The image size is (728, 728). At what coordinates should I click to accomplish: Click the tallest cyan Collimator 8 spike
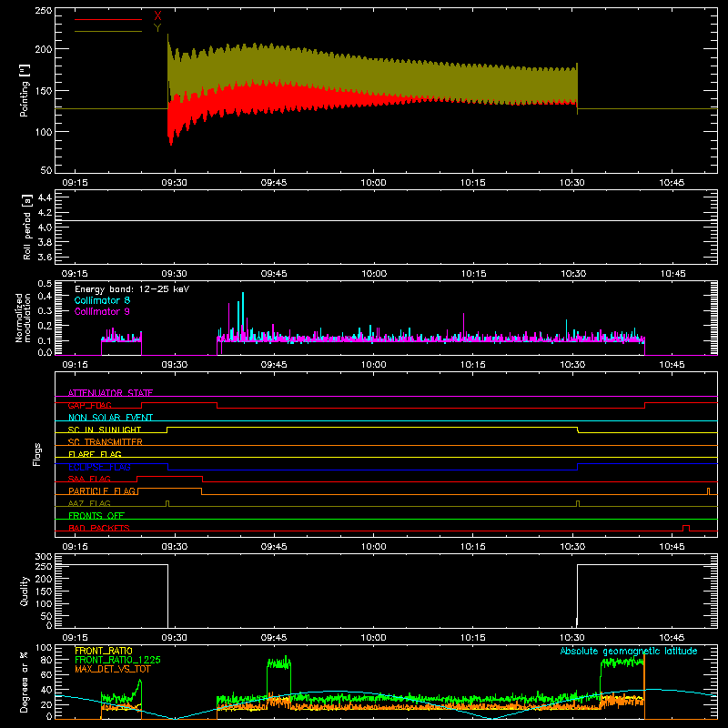[243, 316]
